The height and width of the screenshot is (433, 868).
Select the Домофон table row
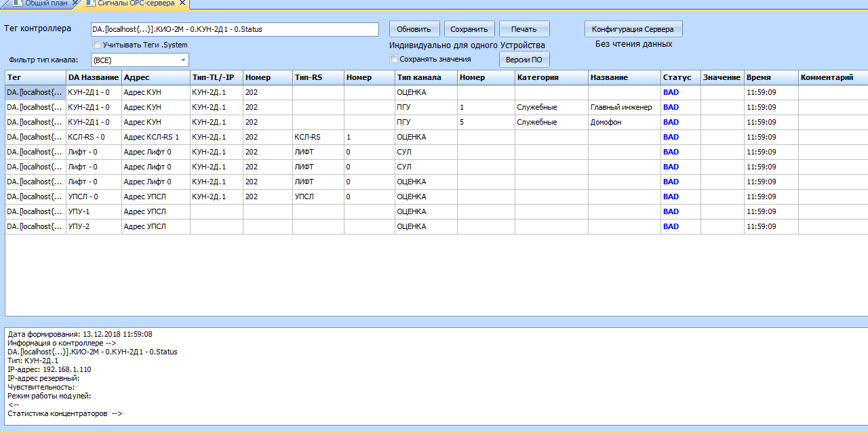(606, 122)
